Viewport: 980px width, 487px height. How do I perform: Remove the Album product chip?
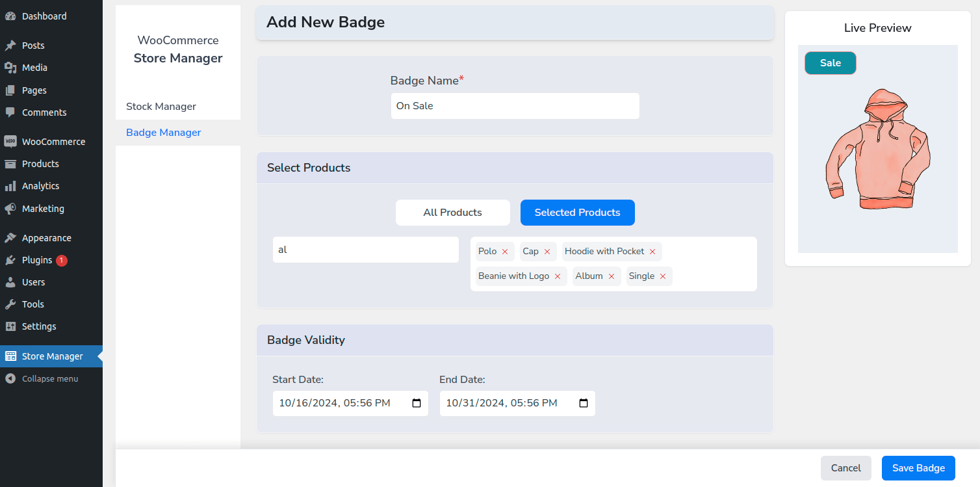pyautogui.click(x=612, y=276)
